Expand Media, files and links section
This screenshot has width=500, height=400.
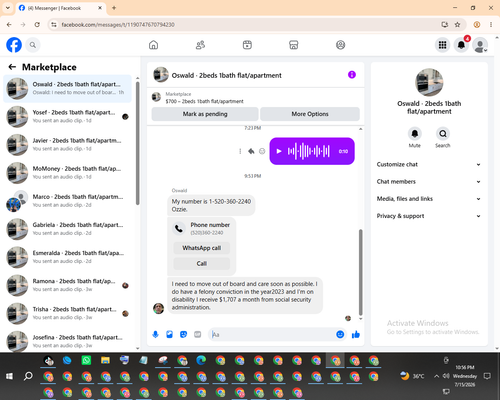(429, 199)
